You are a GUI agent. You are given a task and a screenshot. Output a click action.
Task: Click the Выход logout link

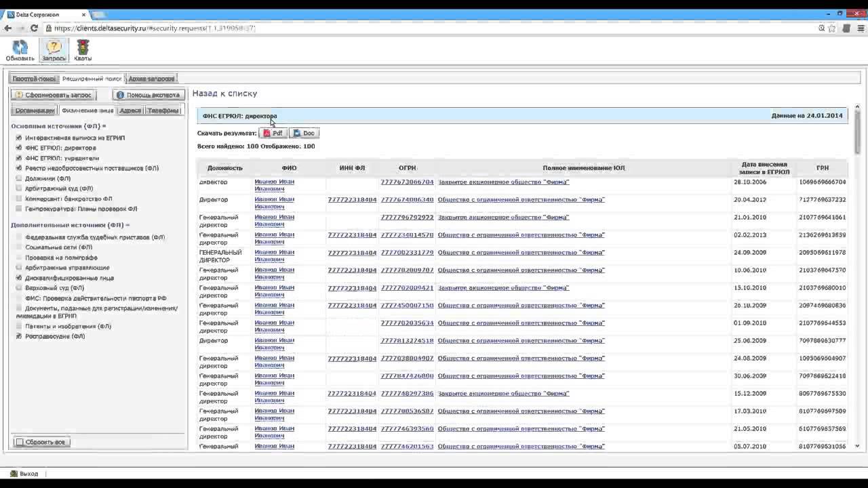[x=24, y=474]
